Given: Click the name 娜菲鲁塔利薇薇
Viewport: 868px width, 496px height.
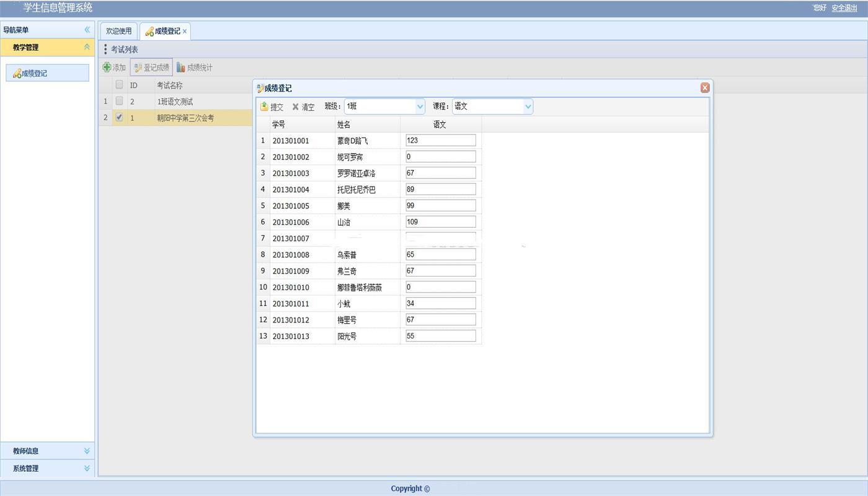Looking at the screenshot, I should coord(360,287).
